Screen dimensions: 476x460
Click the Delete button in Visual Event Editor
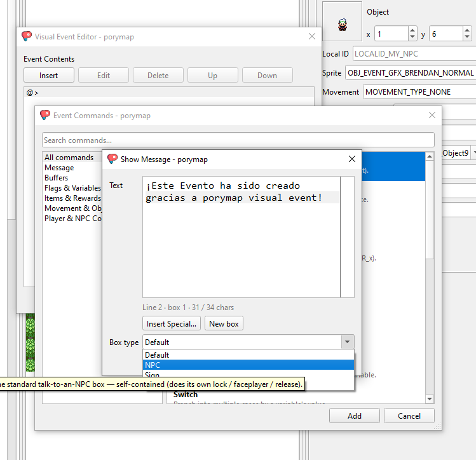click(158, 75)
